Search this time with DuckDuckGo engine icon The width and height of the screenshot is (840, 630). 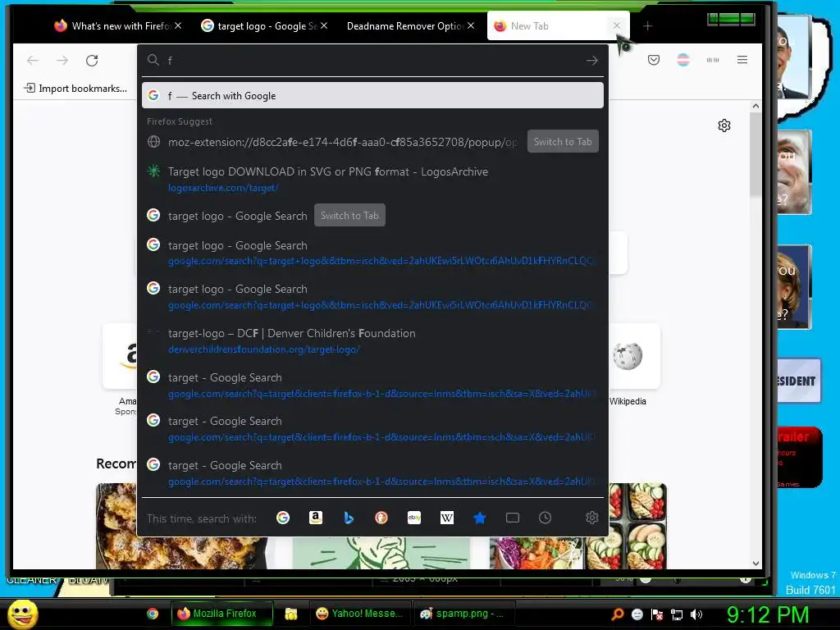(381, 518)
